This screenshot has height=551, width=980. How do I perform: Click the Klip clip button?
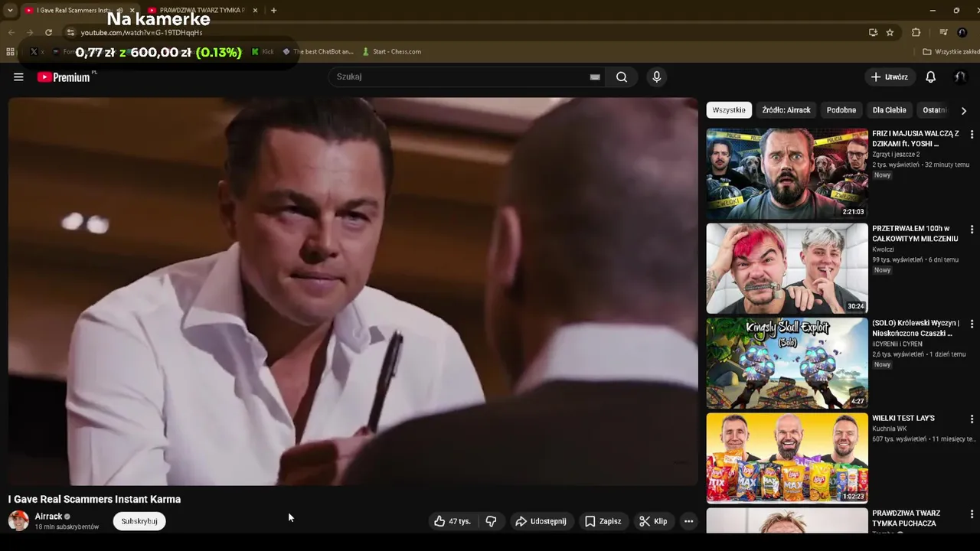[x=653, y=521]
